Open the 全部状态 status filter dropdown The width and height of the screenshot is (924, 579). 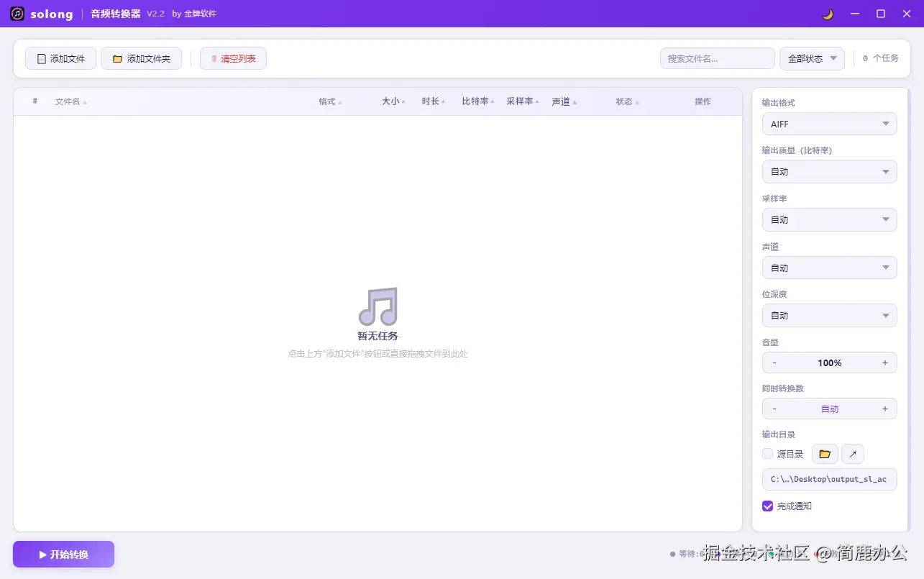coord(811,58)
